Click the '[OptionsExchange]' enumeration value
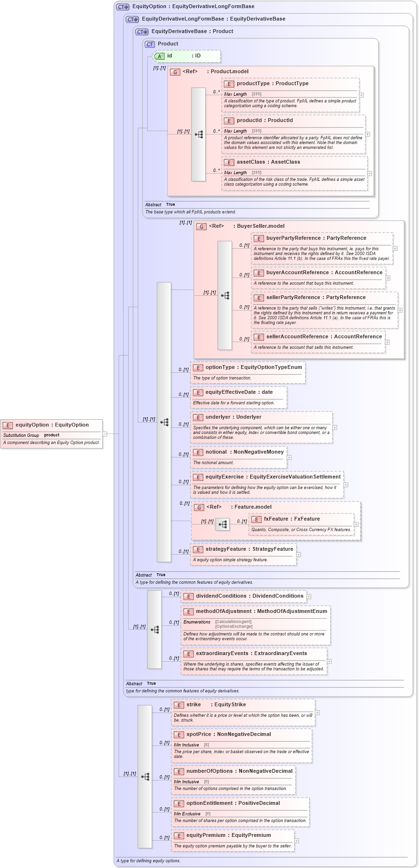 [234, 626]
